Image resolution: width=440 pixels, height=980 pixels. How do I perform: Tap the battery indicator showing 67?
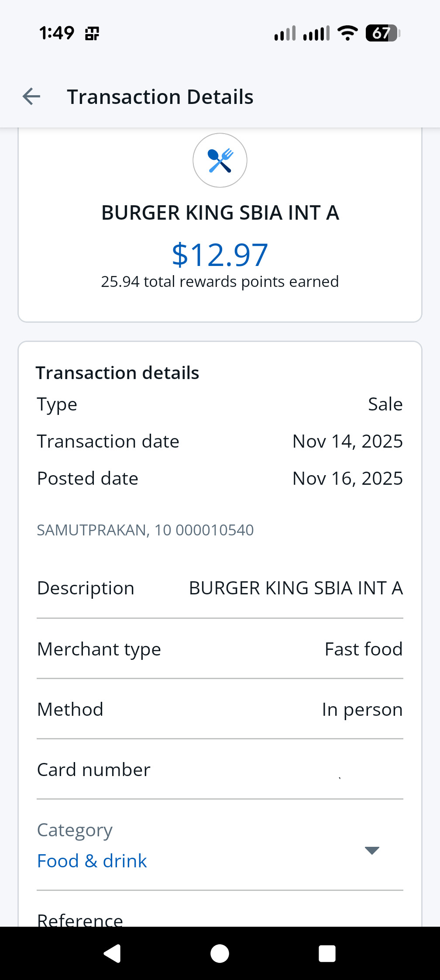click(382, 33)
